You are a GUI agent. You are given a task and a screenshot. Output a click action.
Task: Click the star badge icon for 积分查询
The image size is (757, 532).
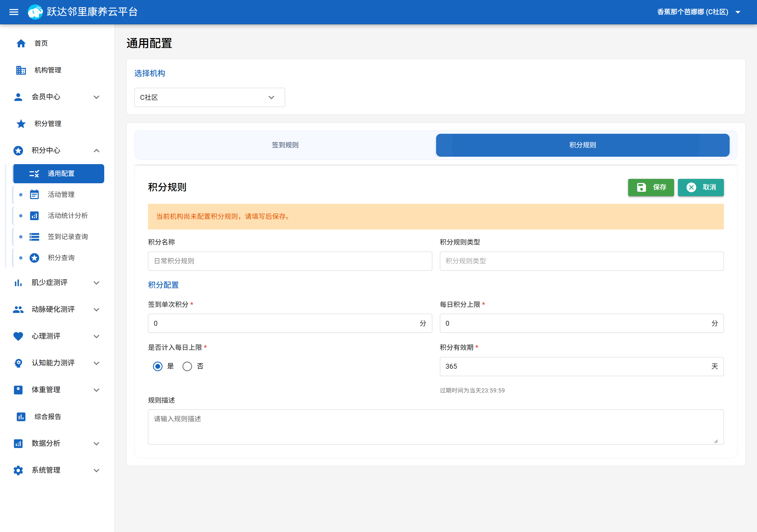tap(34, 258)
